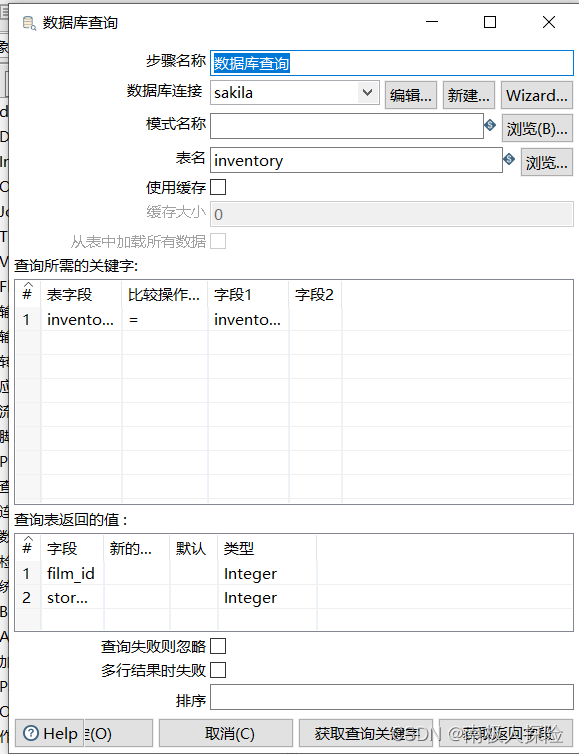Click the 表字段 column header
This screenshot has width=579, height=754.
pos(81,294)
